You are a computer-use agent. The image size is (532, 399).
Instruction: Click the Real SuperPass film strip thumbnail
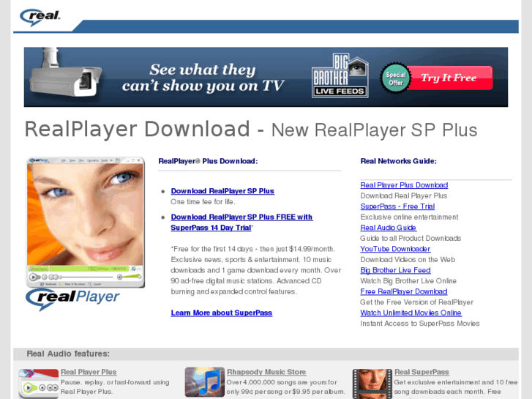(372, 384)
